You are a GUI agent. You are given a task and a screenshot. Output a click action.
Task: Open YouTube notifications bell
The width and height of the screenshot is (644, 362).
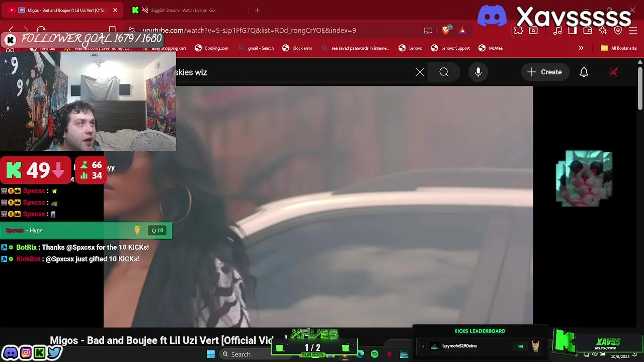click(x=584, y=72)
